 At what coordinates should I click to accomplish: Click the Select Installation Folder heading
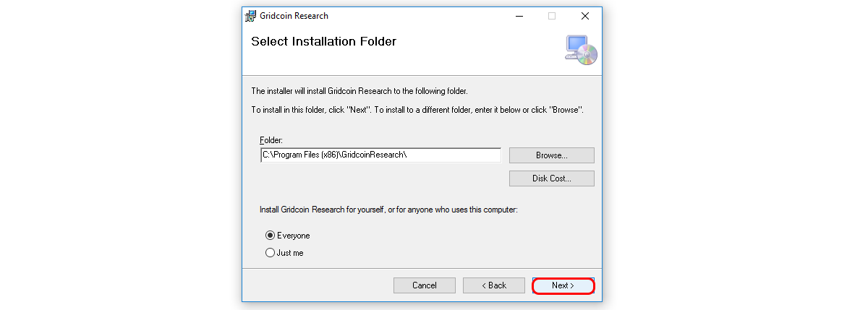point(323,41)
